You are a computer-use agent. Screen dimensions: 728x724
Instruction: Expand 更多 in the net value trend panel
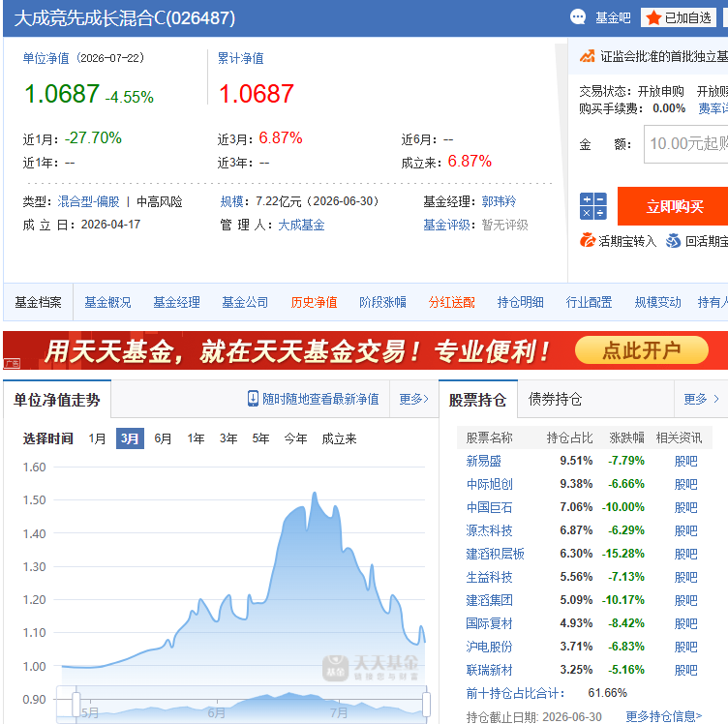click(x=413, y=399)
